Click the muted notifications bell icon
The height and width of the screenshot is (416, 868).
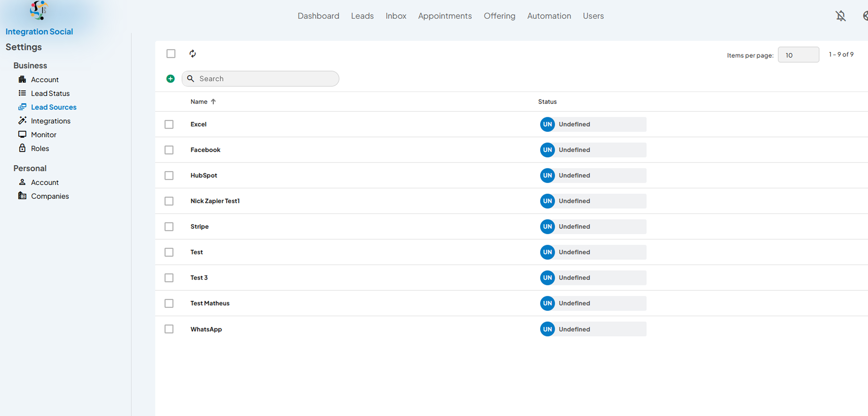(x=840, y=16)
